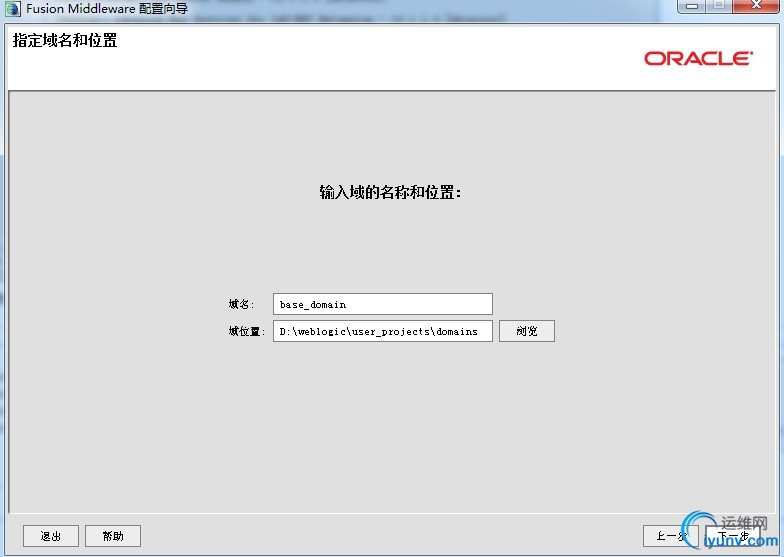
Task: Click into the 域名 base_domain field
Action: point(382,304)
